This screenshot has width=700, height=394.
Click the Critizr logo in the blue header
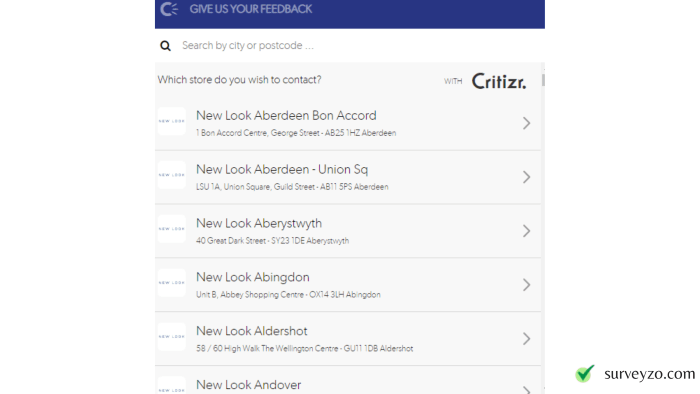click(169, 9)
